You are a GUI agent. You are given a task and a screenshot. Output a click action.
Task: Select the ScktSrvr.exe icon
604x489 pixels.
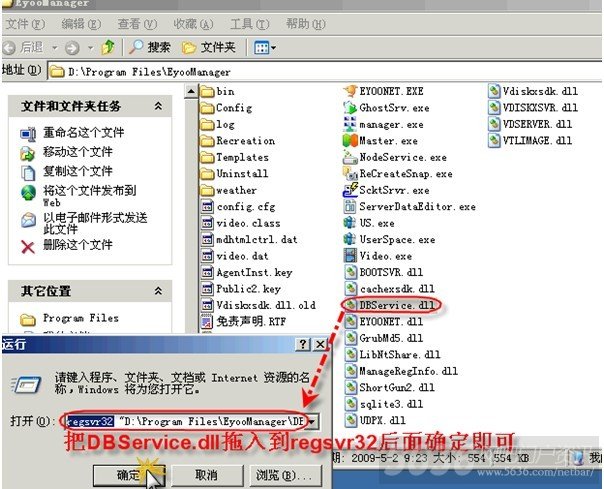(350, 190)
